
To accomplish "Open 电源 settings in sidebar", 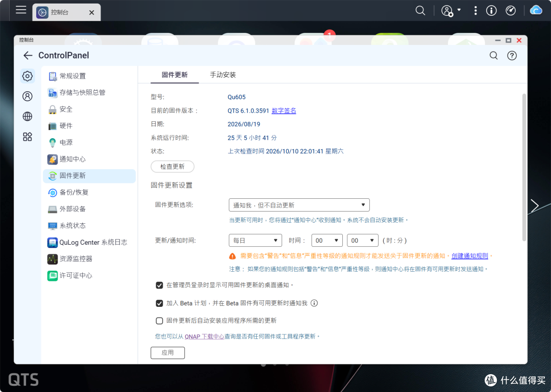I will pyautogui.click(x=89, y=142).
